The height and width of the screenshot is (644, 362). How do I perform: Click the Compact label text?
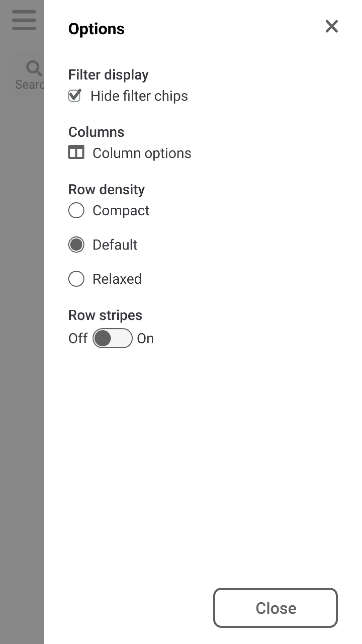point(121,211)
